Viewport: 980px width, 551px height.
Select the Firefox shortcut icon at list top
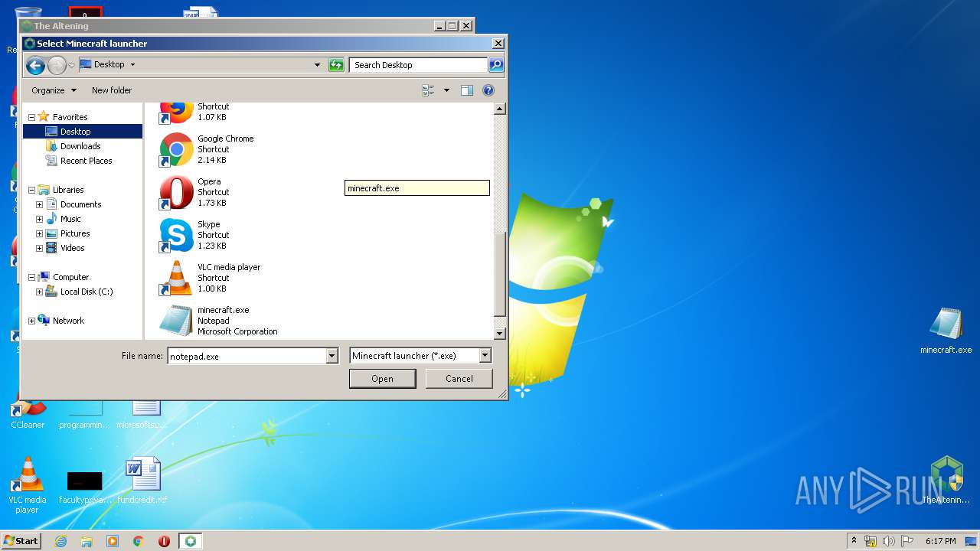176,113
